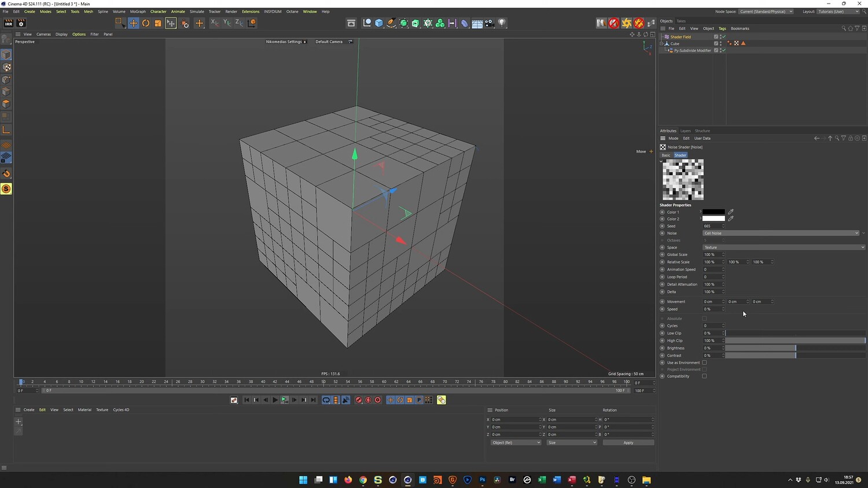This screenshot has height=488, width=868.
Task: Click the Live Selection tool icon
Action: tap(120, 23)
